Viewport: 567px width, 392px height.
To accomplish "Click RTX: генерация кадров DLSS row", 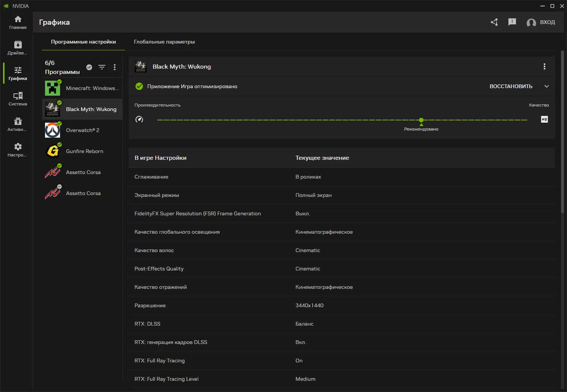I will pos(342,342).
